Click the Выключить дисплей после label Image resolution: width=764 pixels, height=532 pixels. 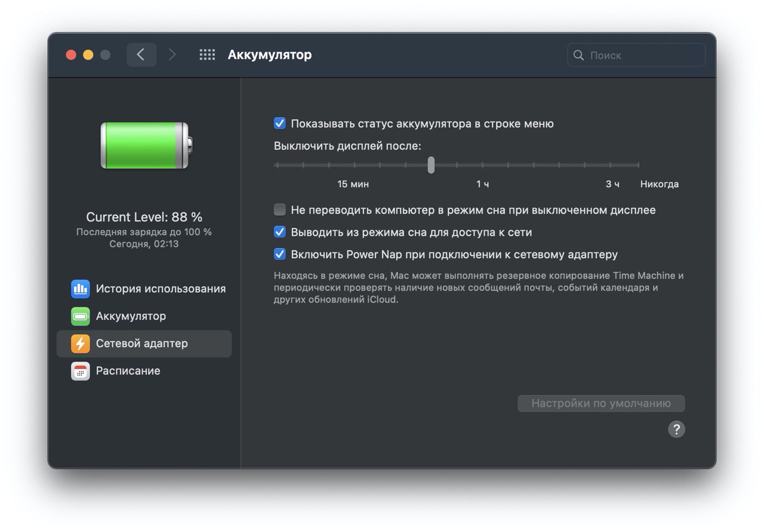click(x=348, y=146)
